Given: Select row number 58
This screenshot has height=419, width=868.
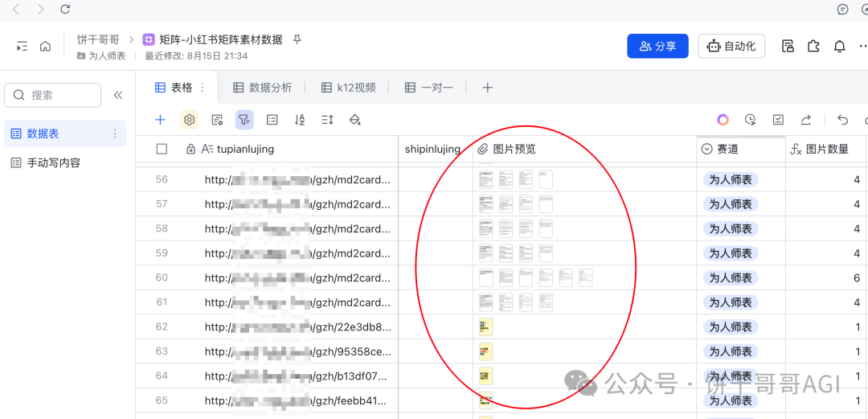Looking at the screenshot, I should tap(162, 228).
